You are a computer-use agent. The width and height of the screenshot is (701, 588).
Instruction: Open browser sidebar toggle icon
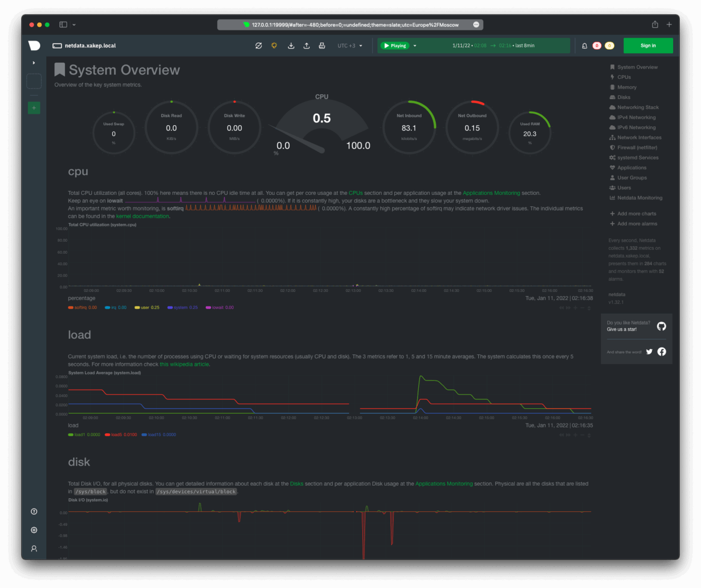click(x=63, y=24)
